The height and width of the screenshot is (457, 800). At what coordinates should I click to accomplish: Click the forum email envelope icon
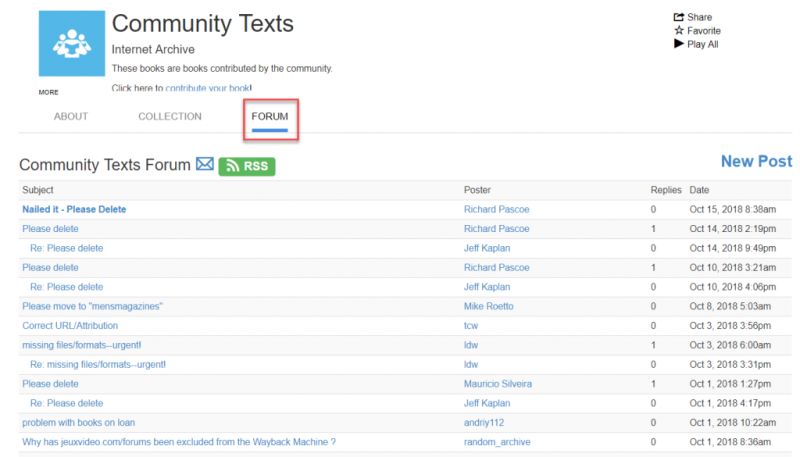pos(205,164)
